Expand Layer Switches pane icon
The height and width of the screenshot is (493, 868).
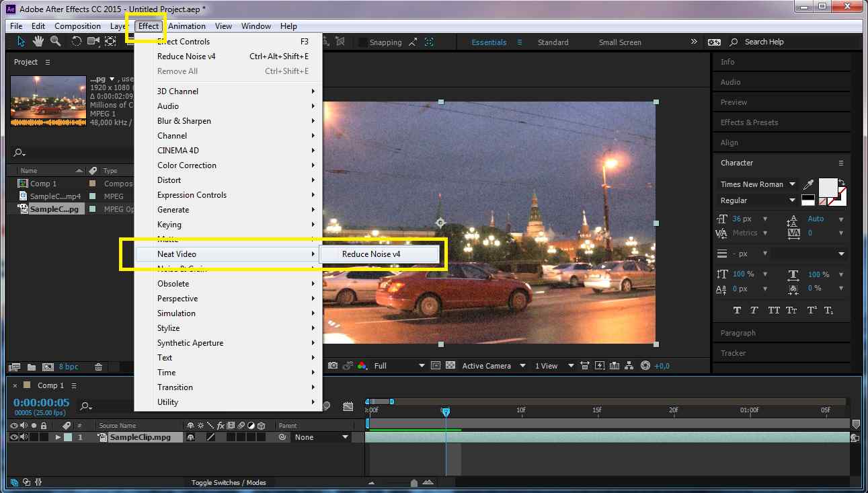pyautogui.click(x=15, y=482)
